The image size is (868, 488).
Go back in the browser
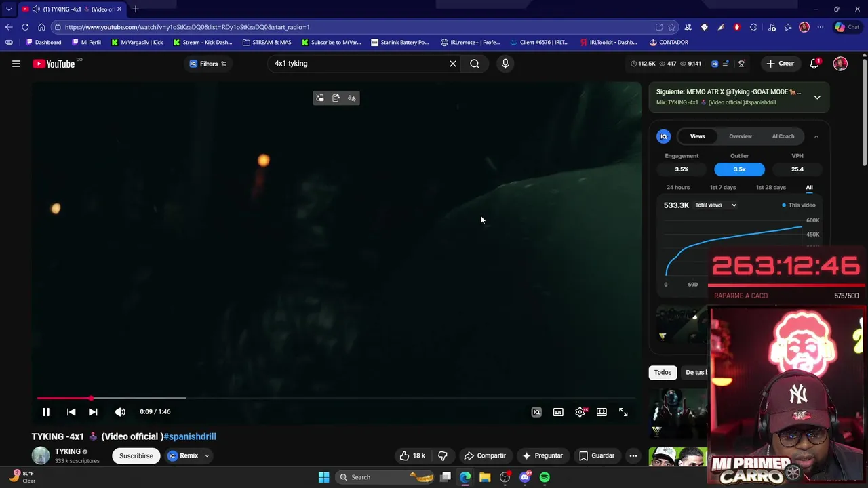[8, 27]
